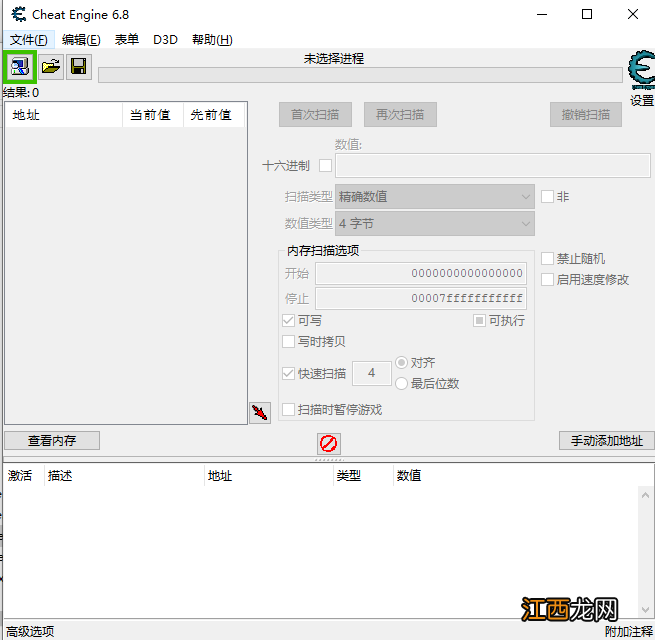This screenshot has height=640, width=655.
Task: Open the 表单 menu
Action: [x=127, y=40]
